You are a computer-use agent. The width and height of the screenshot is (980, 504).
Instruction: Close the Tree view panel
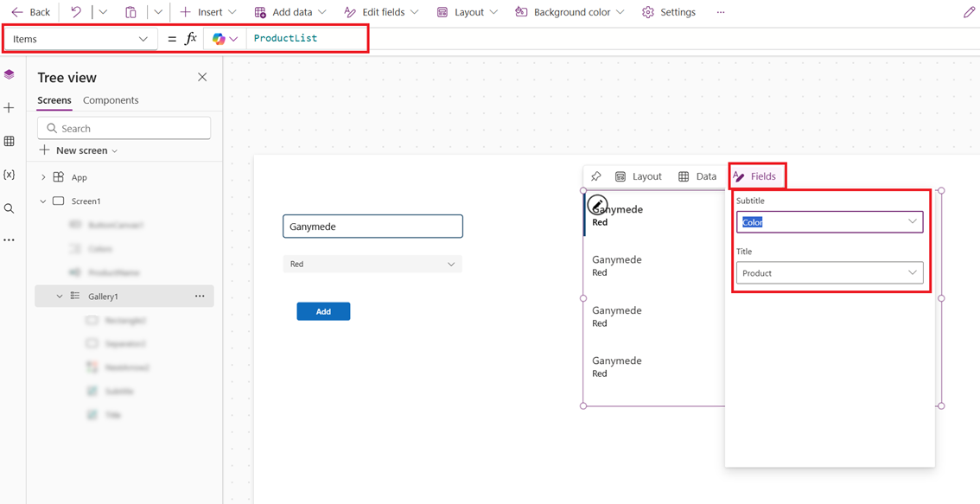(x=202, y=77)
